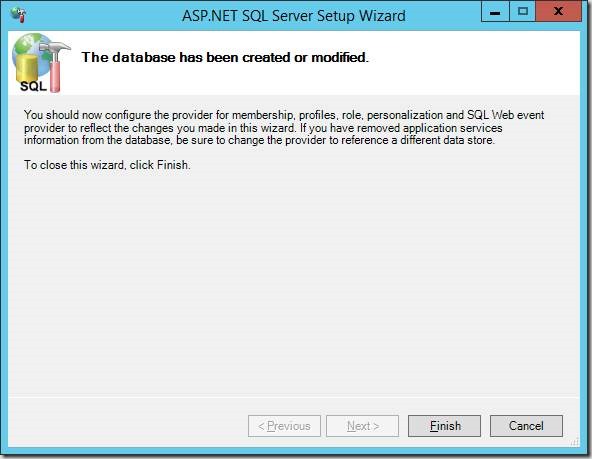The image size is (592, 459).
Task: Click the greyed-out Next button
Action: [x=362, y=426]
